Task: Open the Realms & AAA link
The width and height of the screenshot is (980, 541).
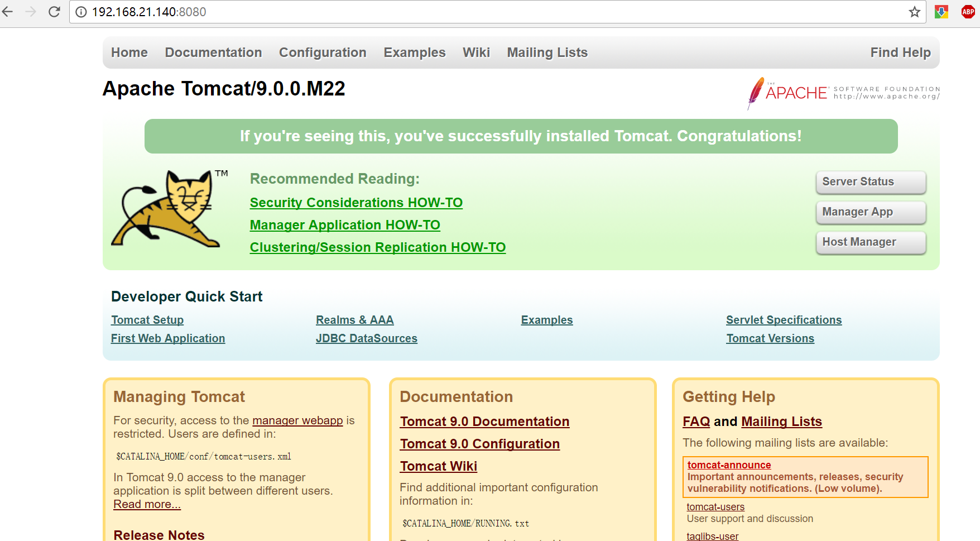Action: pos(355,320)
